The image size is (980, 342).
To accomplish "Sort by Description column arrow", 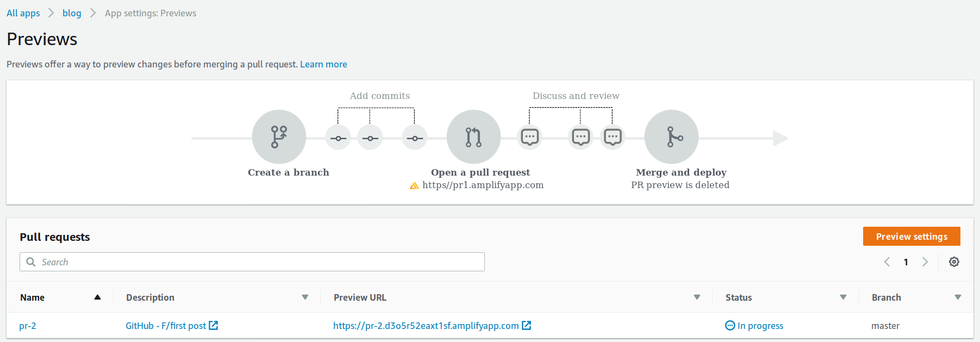I will (305, 297).
